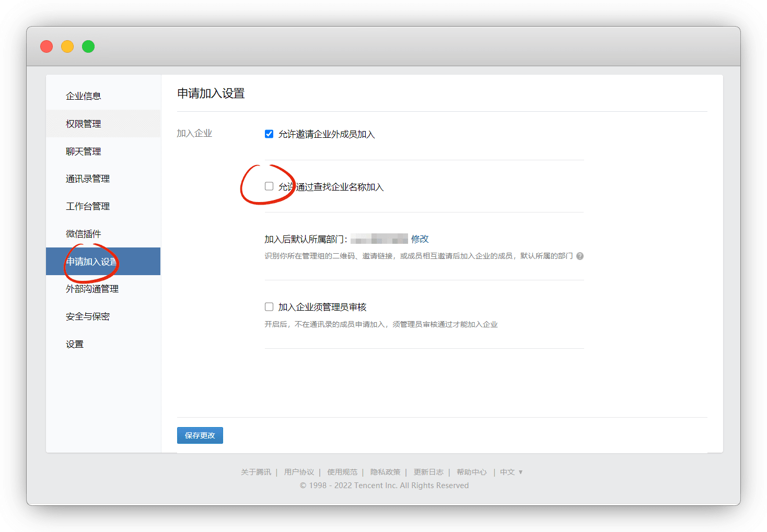Select 权限管理 menu item
Viewport: 767px width, 532px height.
pos(84,124)
